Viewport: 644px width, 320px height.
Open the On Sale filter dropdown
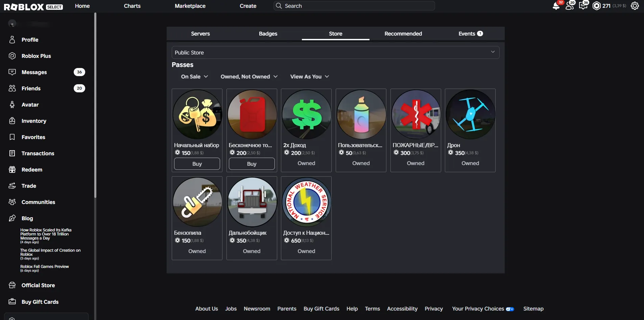click(x=194, y=76)
